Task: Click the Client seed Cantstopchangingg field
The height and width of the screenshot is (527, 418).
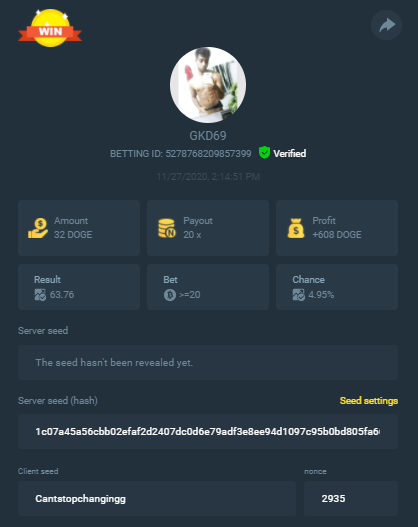Action: [x=157, y=498]
